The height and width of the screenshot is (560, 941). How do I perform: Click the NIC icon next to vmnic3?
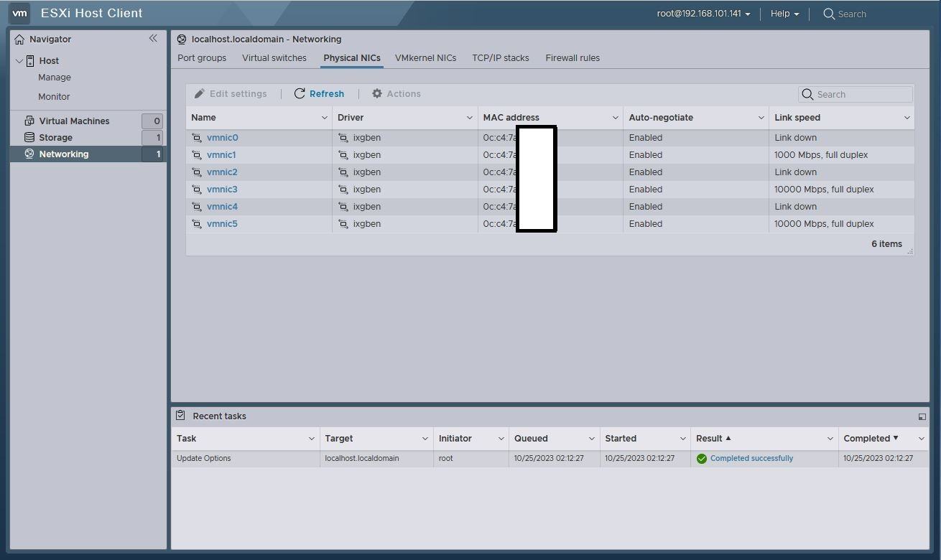197,190
